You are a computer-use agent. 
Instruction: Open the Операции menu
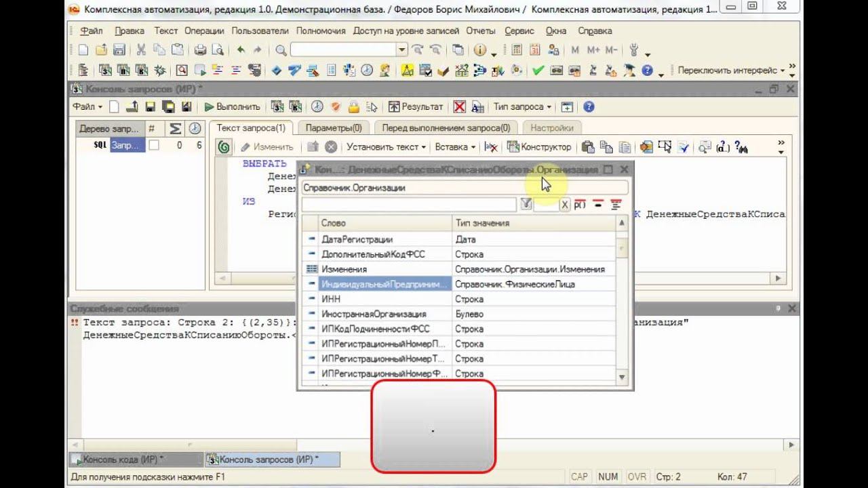coord(205,30)
